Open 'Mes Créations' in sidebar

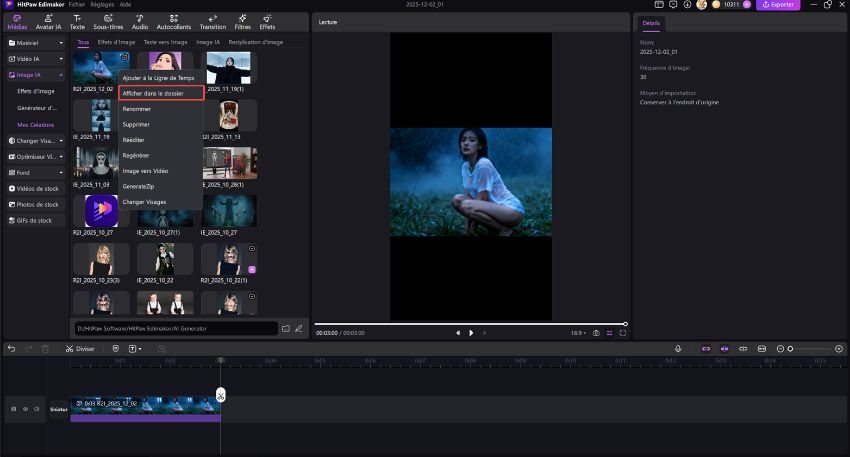pos(36,124)
